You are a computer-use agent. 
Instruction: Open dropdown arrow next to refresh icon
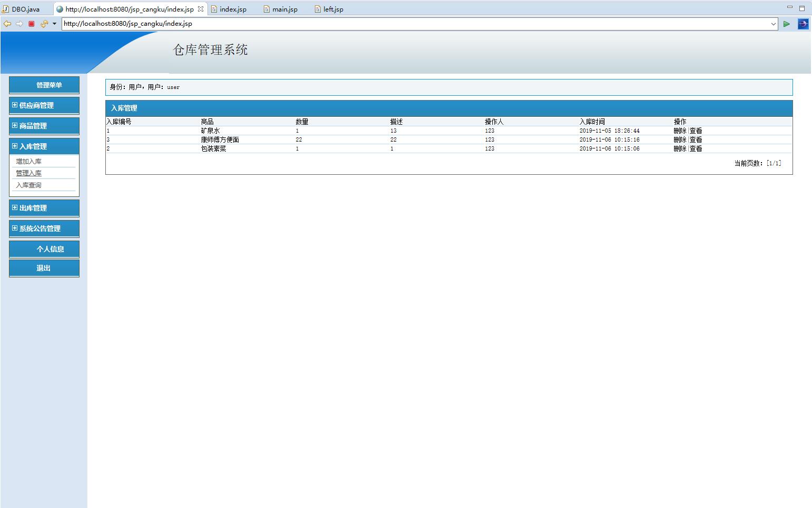[x=54, y=24]
